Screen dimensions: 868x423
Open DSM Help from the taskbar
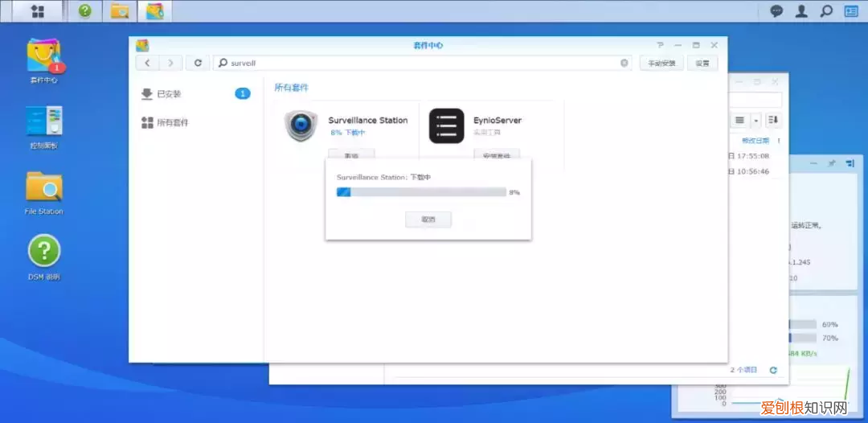pyautogui.click(x=84, y=11)
